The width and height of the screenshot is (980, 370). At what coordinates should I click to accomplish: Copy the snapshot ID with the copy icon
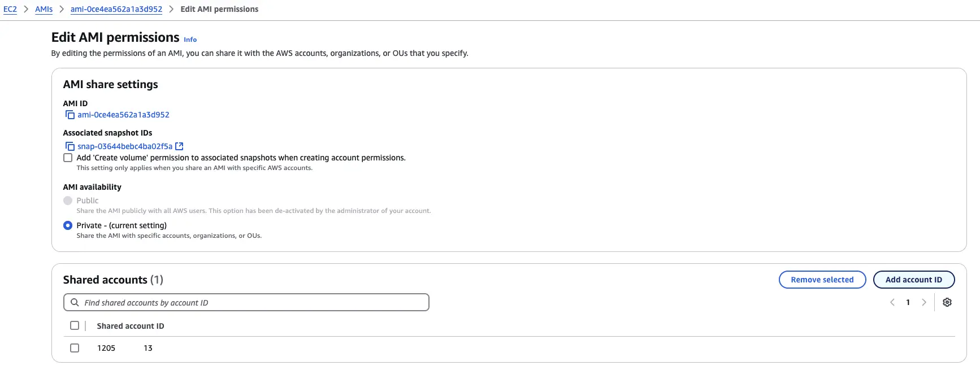70,146
